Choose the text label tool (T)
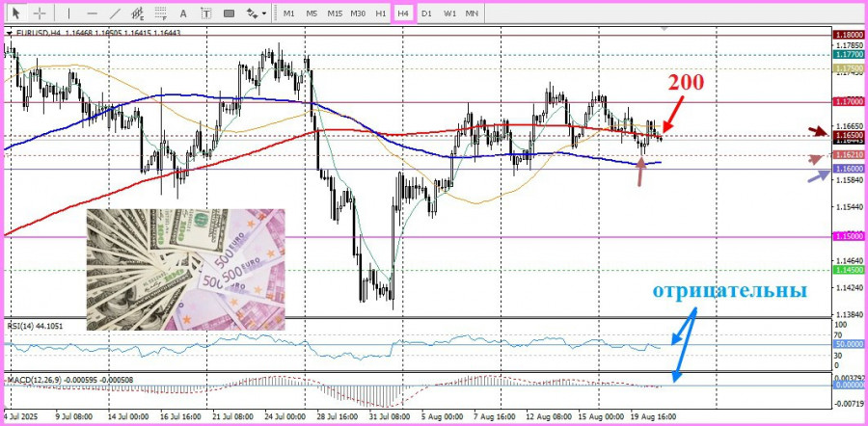 206,13
